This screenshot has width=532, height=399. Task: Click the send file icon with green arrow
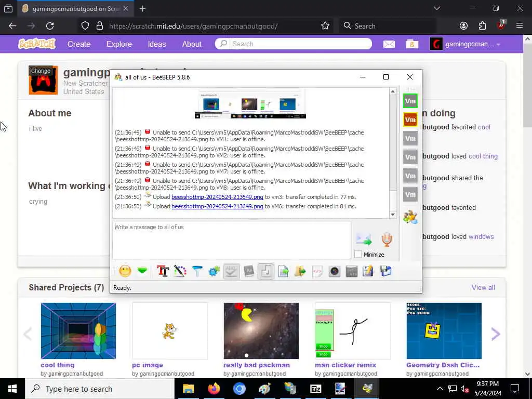pyautogui.click(x=283, y=271)
